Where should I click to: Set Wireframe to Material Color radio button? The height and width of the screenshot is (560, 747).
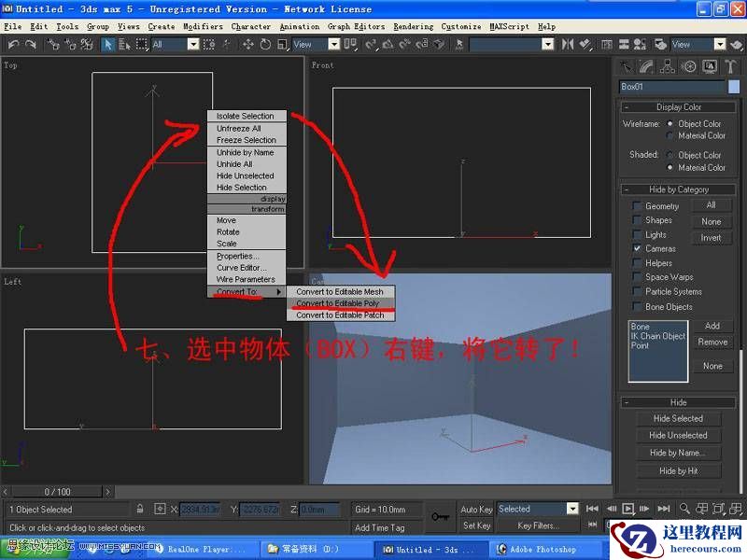click(670, 135)
